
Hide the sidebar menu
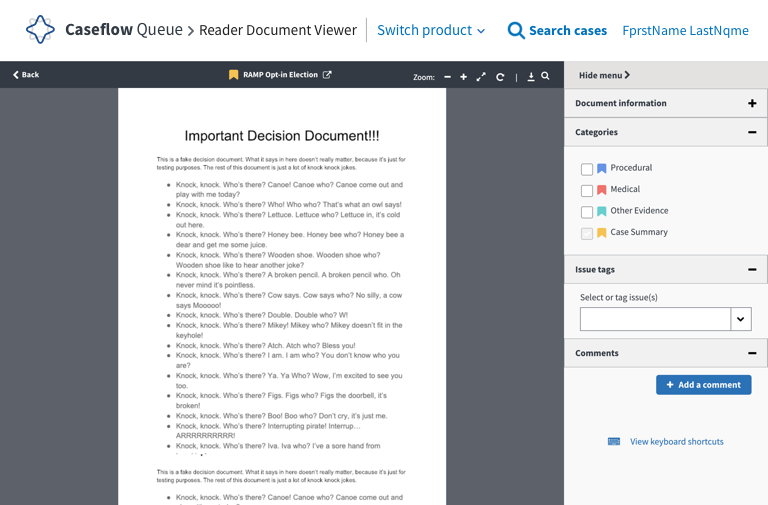(x=604, y=75)
